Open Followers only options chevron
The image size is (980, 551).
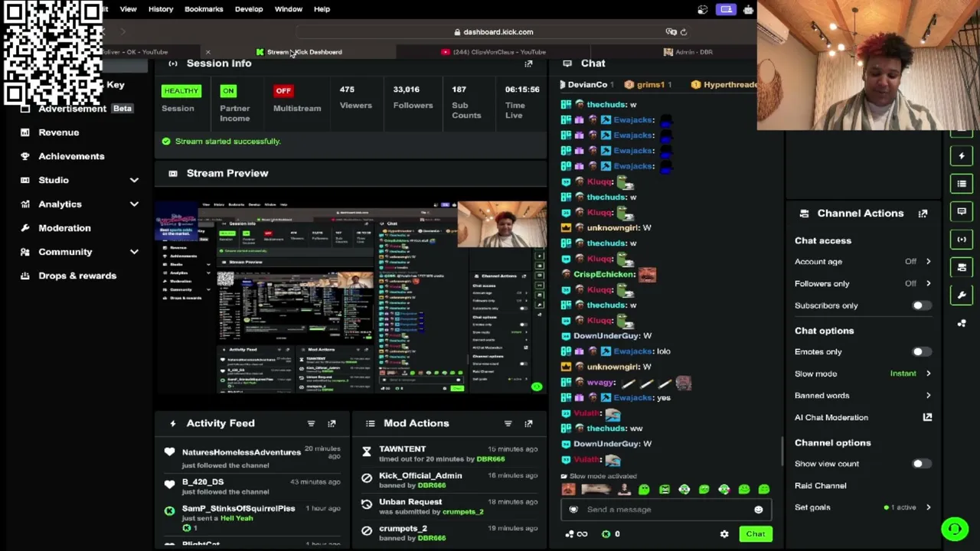(x=928, y=283)
